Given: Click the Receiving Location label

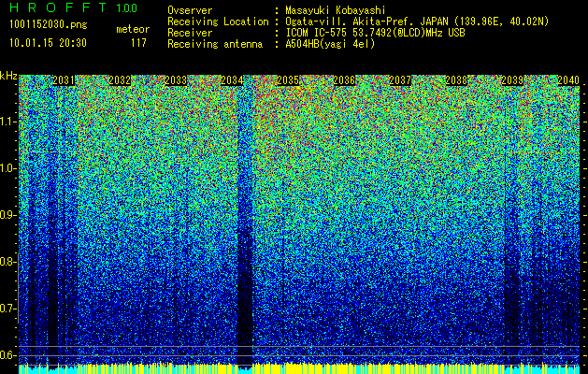Looking at the screenshot, I should [218, 22].
